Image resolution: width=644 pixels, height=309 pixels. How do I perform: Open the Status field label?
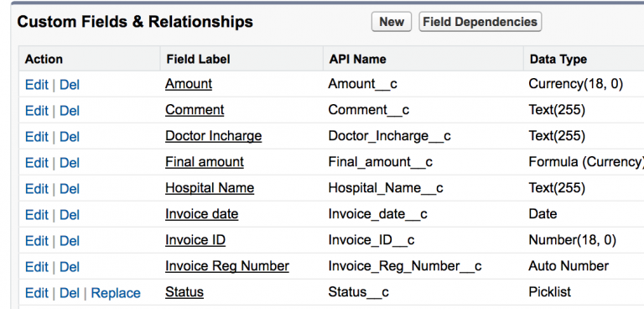point(184,292)
